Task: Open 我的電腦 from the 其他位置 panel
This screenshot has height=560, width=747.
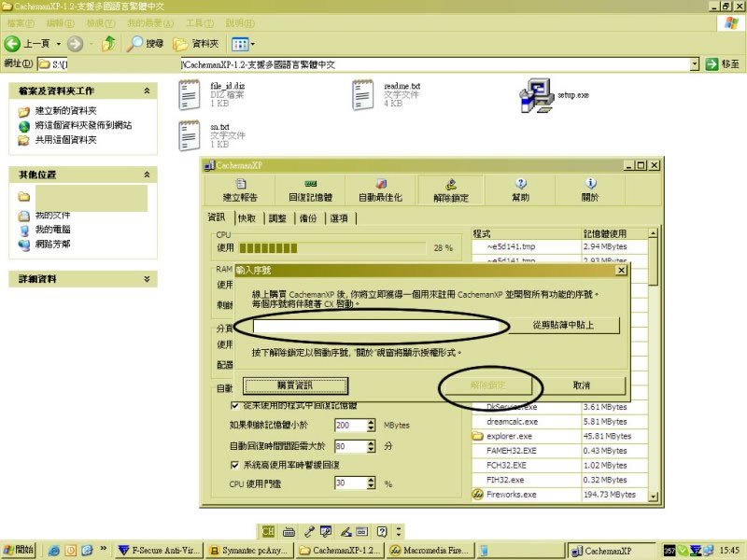Action: [x=53, y=230]
